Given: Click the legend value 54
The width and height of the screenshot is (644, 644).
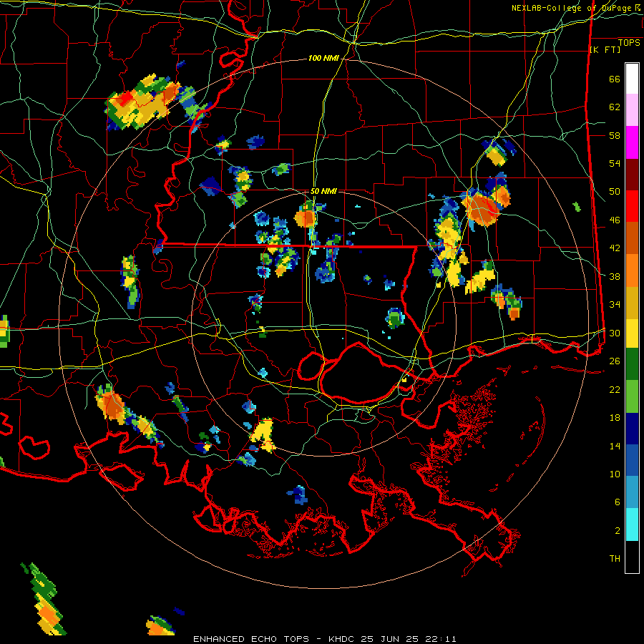Looking at the screenshot, I should click(x=615, y=163).
